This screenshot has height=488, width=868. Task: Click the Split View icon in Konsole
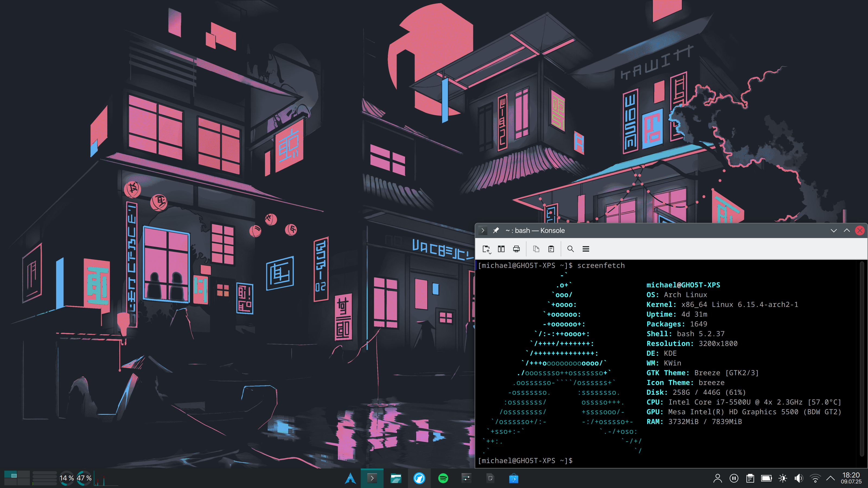point(501,249)
